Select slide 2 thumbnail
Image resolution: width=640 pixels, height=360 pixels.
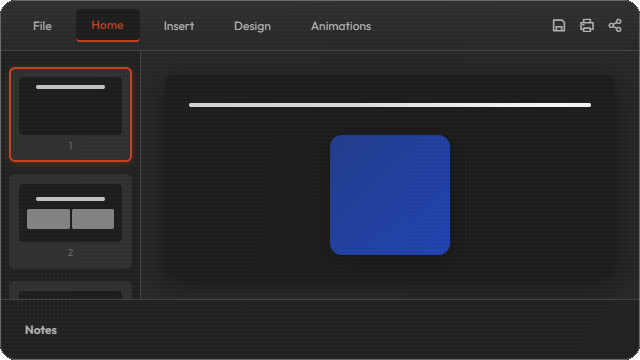(71, 221)
